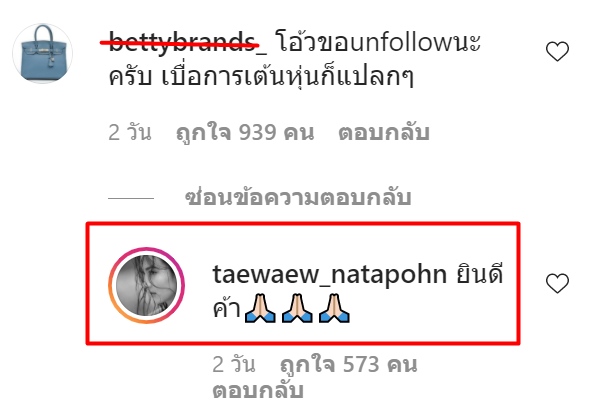Screen dimensions: 607x410
Task: Reply to taewaew_natapohn using ตอบกลับ
Action: (x=257, y=390)
